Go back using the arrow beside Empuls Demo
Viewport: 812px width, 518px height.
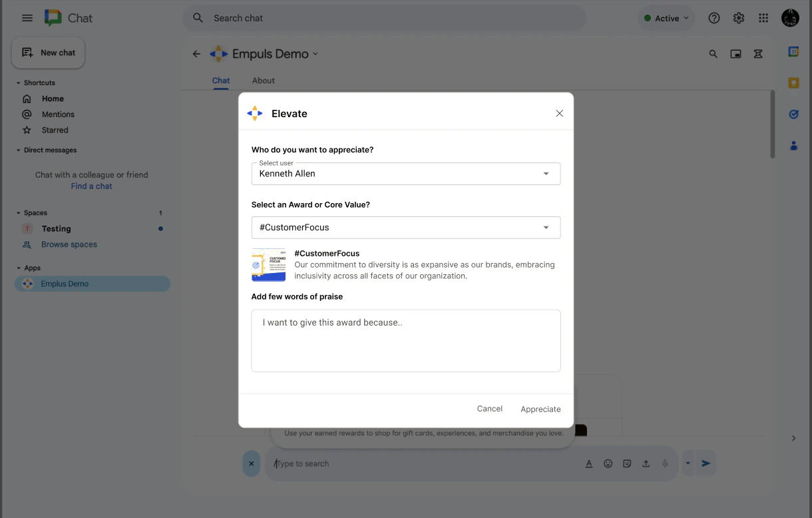(196, 54)
